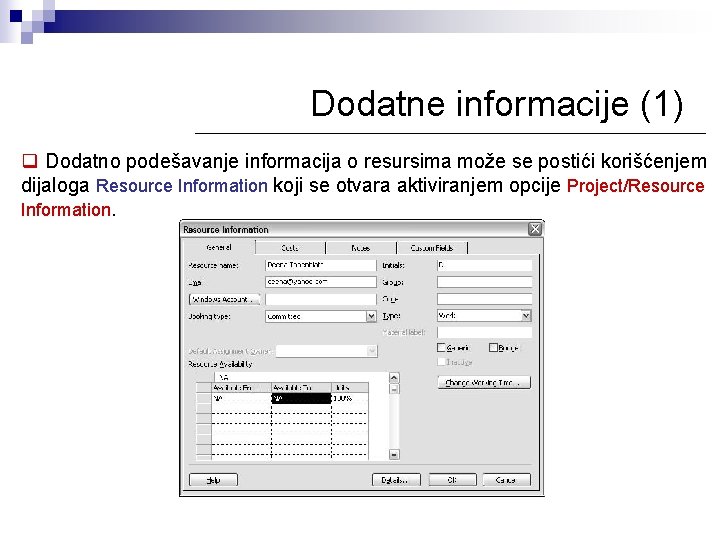Open the Custom Fields tab
720x540 pixels.
(x=432, y=248)
